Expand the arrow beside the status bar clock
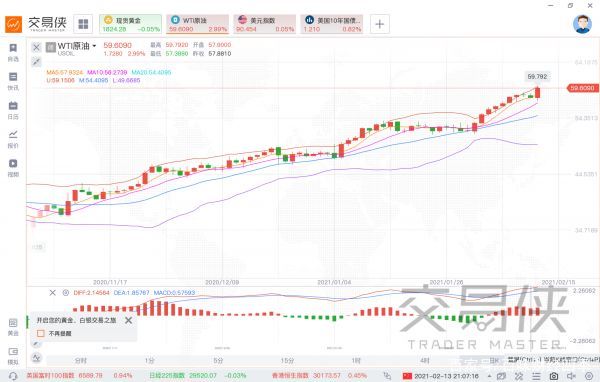Viewport: 600px width, 382px height. point(489,376)
